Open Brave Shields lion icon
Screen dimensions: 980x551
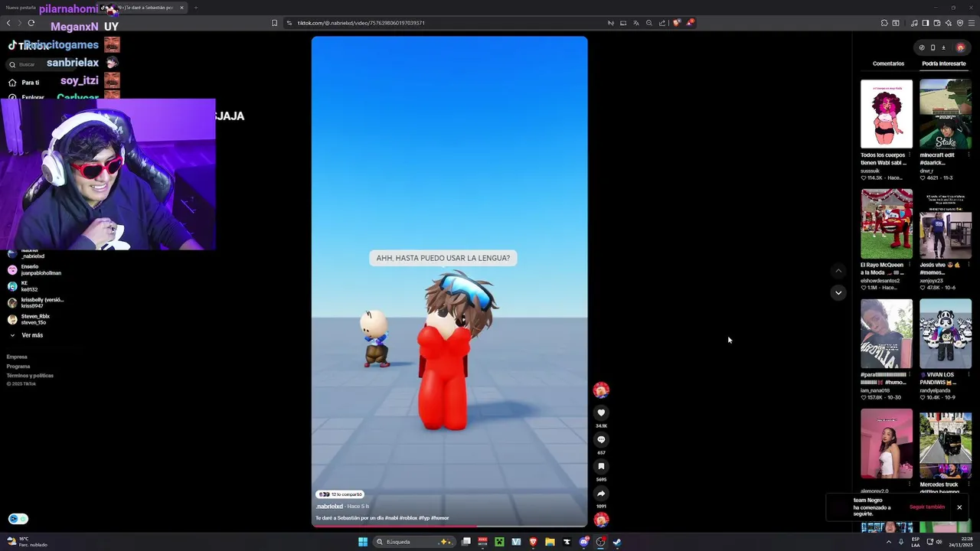click(676, 23)
